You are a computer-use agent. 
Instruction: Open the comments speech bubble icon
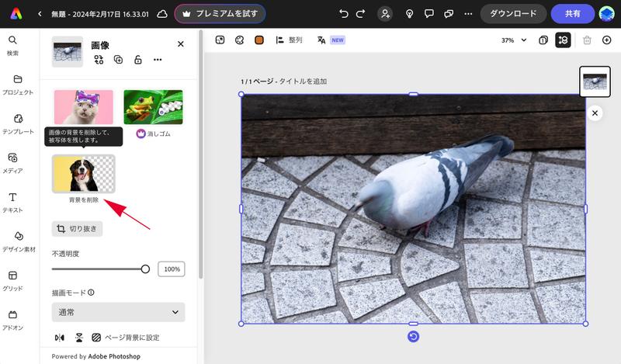point(429,14)
